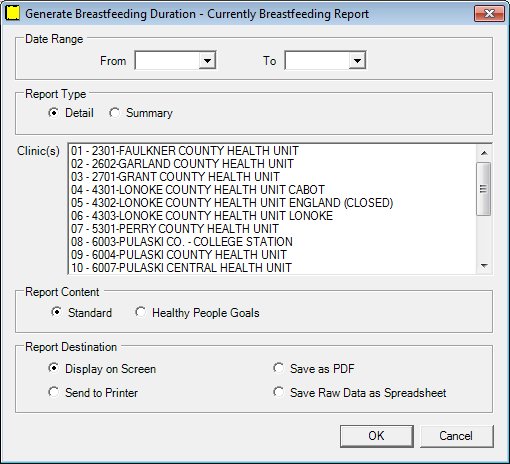Screen dimensions: 510x464
Task: Click OK to generate the report
Action: 377,436
